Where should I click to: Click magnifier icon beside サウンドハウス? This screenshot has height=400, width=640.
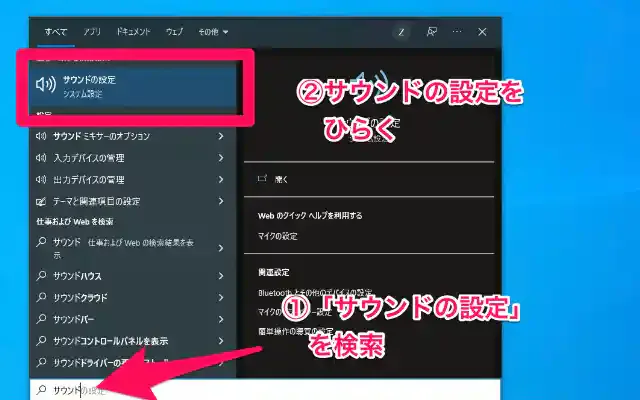(x=41, y=276)
